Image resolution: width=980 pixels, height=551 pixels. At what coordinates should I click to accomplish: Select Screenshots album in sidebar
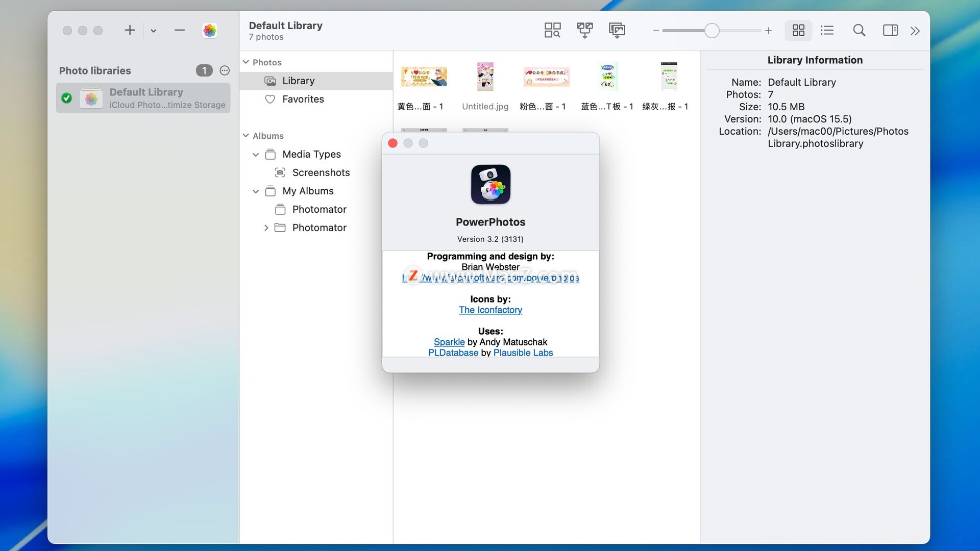tap(321, 173)
